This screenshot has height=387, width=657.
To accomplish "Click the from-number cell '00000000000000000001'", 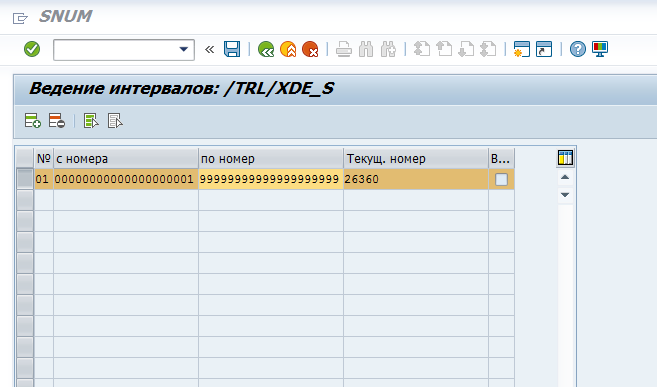I will tap(126, 179).
